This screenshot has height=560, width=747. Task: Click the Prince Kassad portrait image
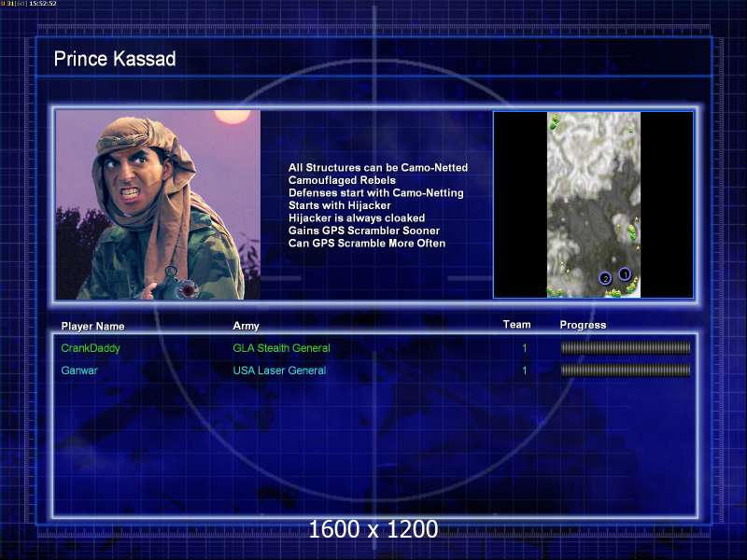pos(158,204)
